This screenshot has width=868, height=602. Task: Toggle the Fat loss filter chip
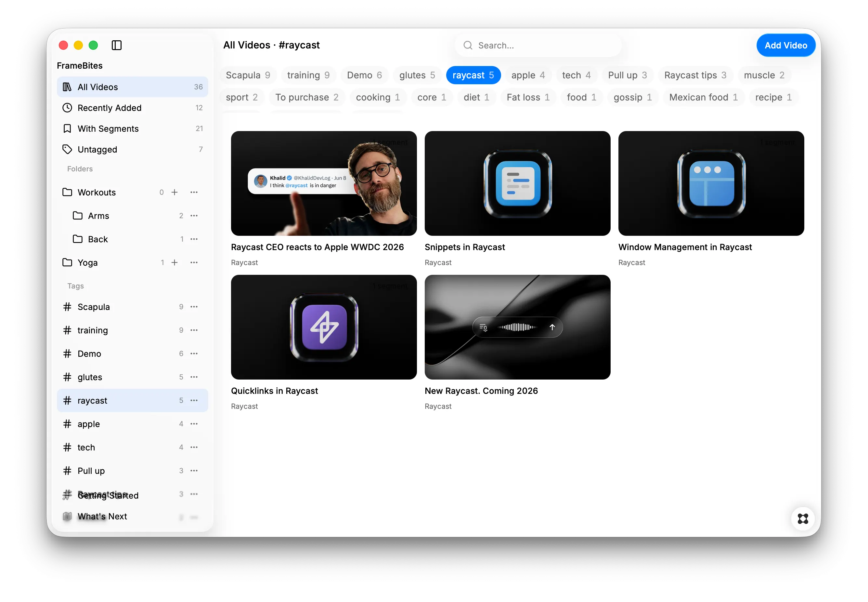528,97
